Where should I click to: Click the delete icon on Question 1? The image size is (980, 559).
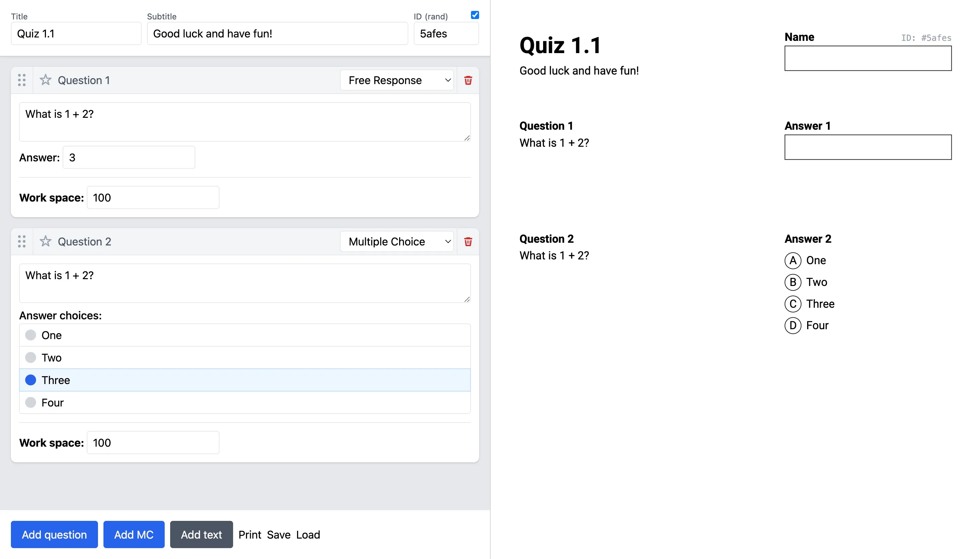point(469,80)
